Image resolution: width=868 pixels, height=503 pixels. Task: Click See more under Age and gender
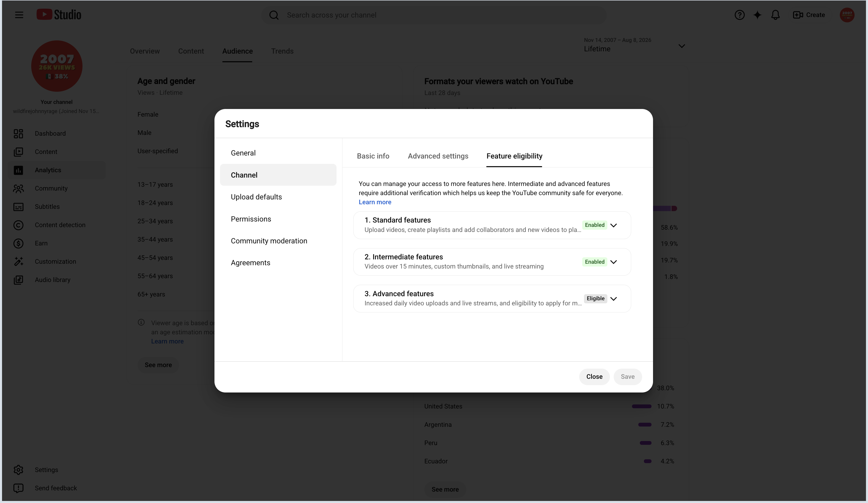point(158,365)
